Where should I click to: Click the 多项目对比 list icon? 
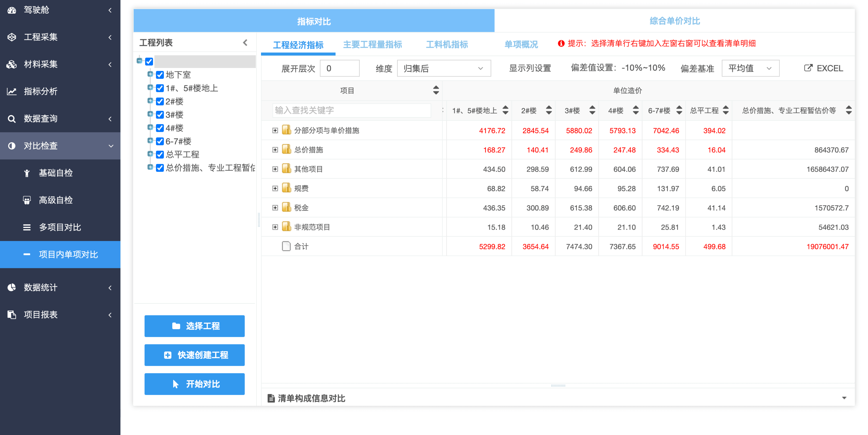[27, 227]
